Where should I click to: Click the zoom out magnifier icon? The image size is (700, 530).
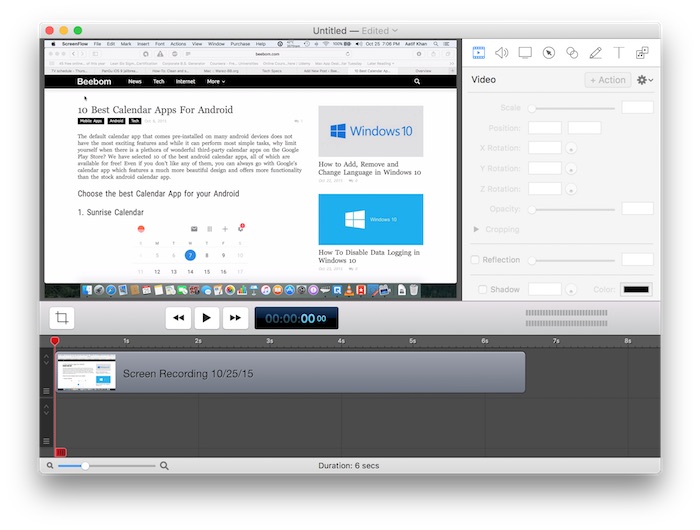click(x=50, y=466)
